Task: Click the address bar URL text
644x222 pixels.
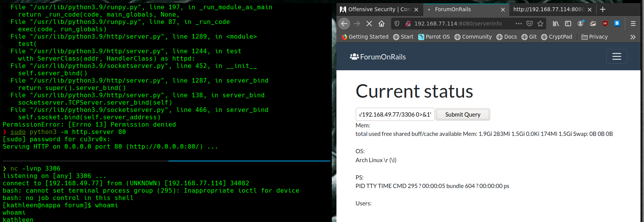Action: (458, 24)
